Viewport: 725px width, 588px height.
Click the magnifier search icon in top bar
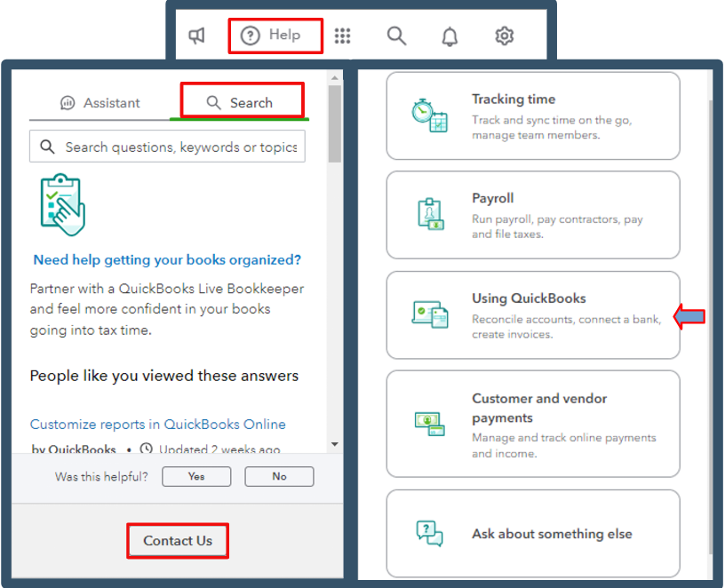396,36
